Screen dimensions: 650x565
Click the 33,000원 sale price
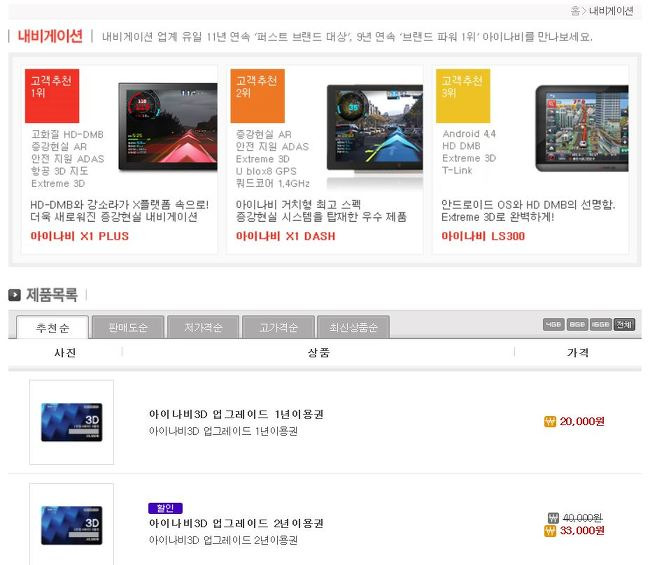(x=582, y=531)
